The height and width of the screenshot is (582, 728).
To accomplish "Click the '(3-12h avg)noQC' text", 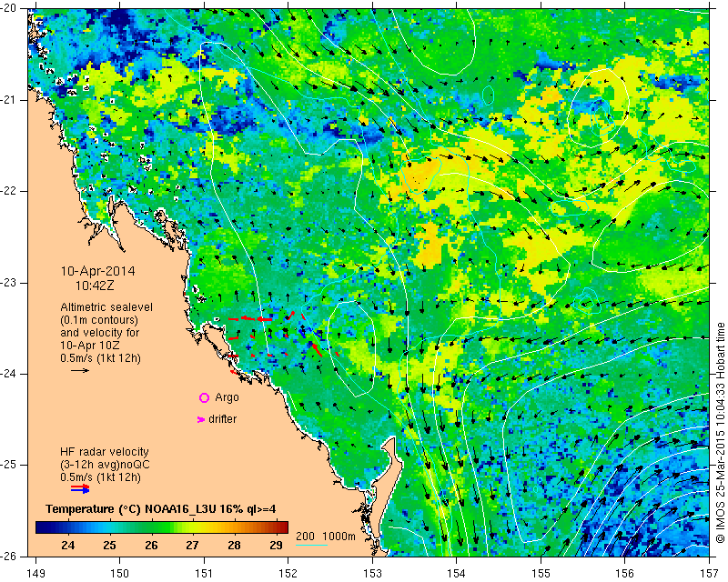I will pos(105,465).
